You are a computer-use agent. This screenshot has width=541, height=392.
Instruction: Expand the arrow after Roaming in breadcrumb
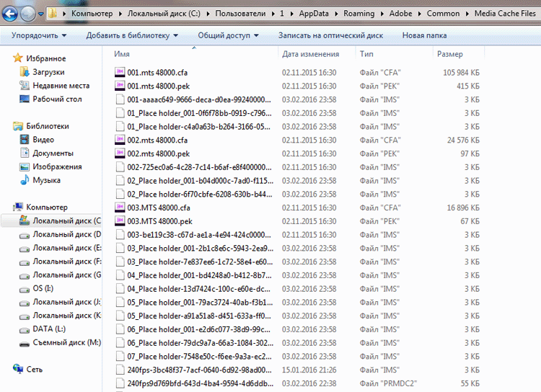click(x=382, y=14)
